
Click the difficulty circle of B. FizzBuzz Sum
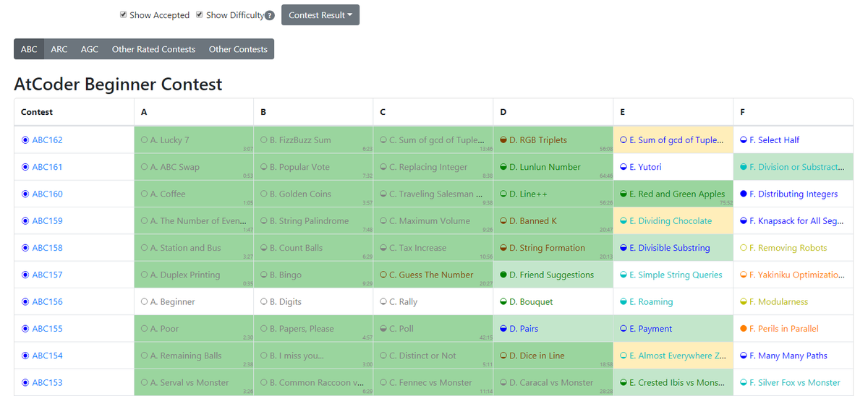(264, 140)
